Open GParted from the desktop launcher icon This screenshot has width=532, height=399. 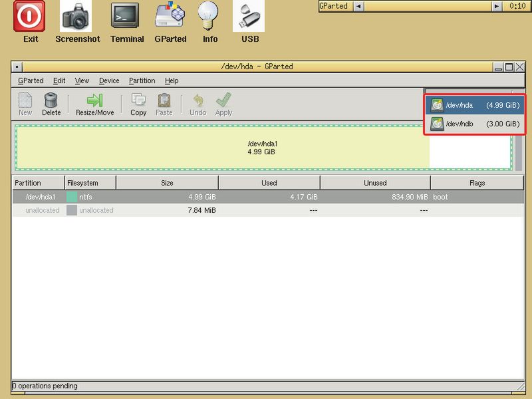tap(170, 16)
